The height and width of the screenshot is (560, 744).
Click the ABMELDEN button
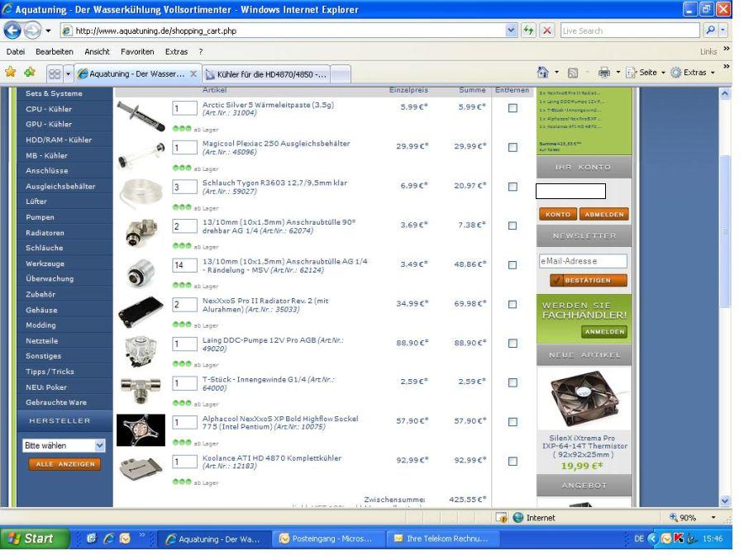pyautogui.click(x=604, y=214)
